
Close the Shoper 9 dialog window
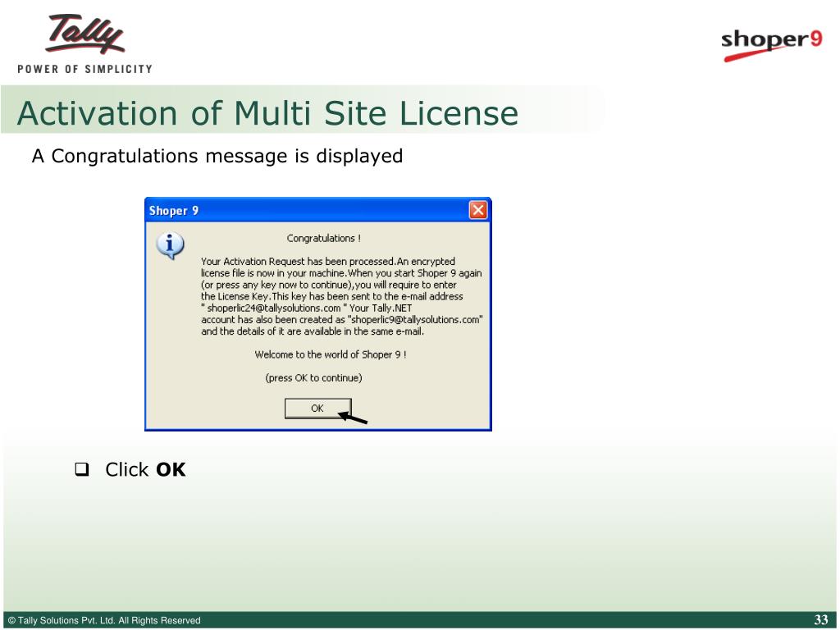pos(478,210)
